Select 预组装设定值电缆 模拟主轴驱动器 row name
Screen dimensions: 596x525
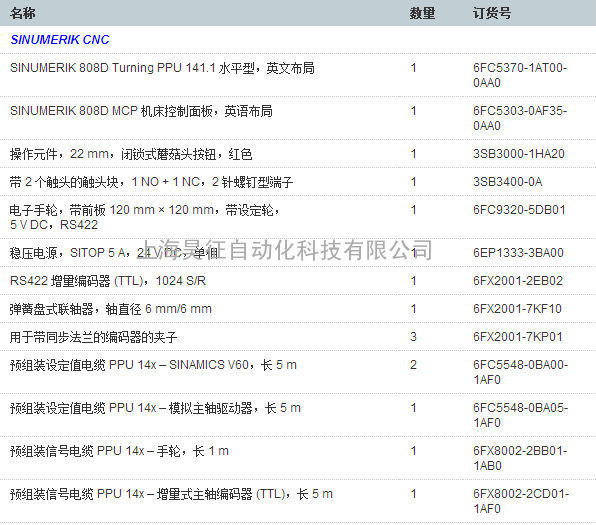pyautogui.click(x=155, y=408)
